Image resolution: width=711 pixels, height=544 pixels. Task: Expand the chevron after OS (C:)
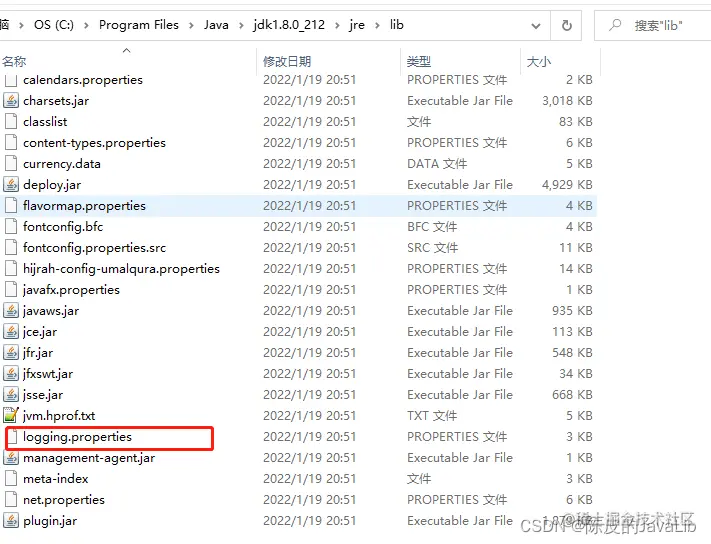pos(86,25)
